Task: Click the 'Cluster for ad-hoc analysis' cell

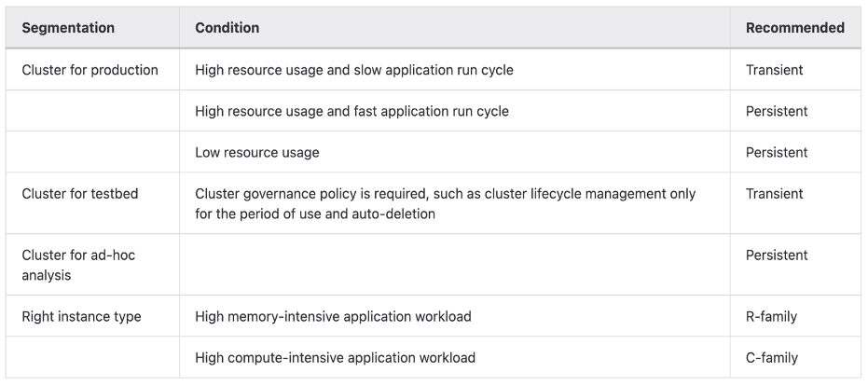Action: [78, 265]
